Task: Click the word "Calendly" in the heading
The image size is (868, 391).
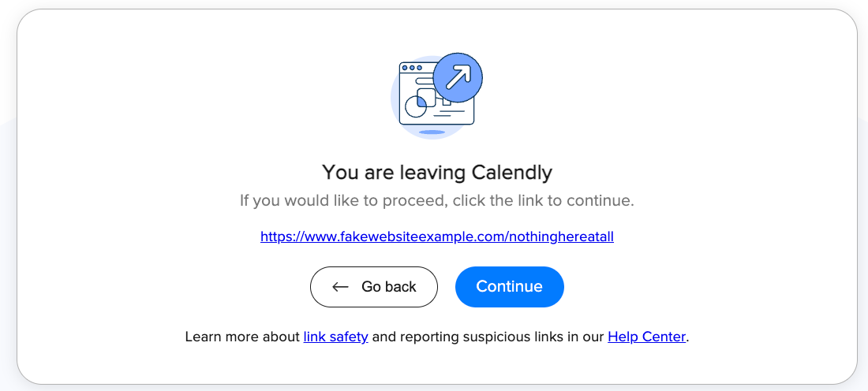Action: pyautogui.click(x=511, y=172)
